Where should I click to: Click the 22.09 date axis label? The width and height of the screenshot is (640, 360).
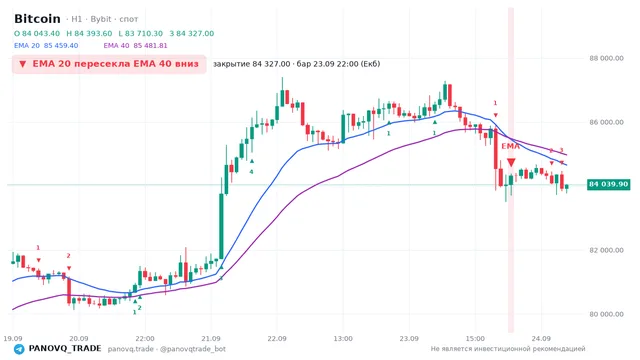click(277, 338)
